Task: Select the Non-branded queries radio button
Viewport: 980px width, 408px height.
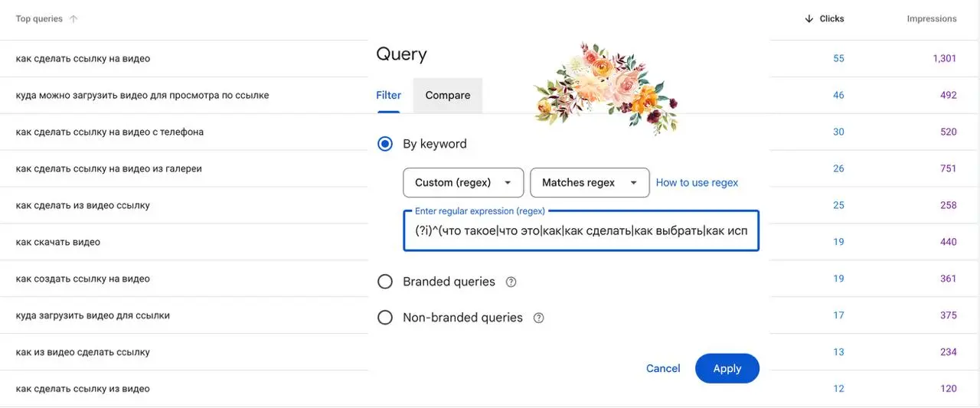Action: [385, 318]
